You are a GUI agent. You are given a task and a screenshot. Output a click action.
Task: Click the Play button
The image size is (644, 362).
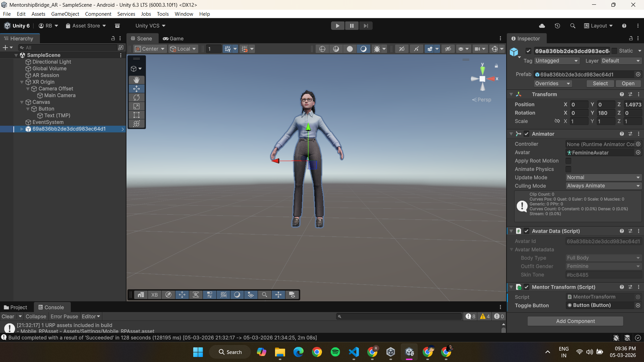click(337, 26)
